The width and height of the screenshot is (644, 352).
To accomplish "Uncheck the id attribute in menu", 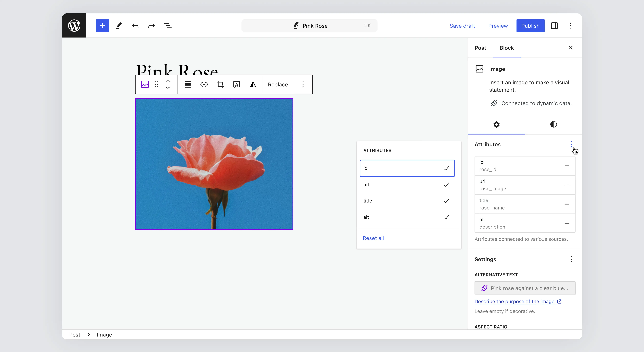I will pos(407,168).
